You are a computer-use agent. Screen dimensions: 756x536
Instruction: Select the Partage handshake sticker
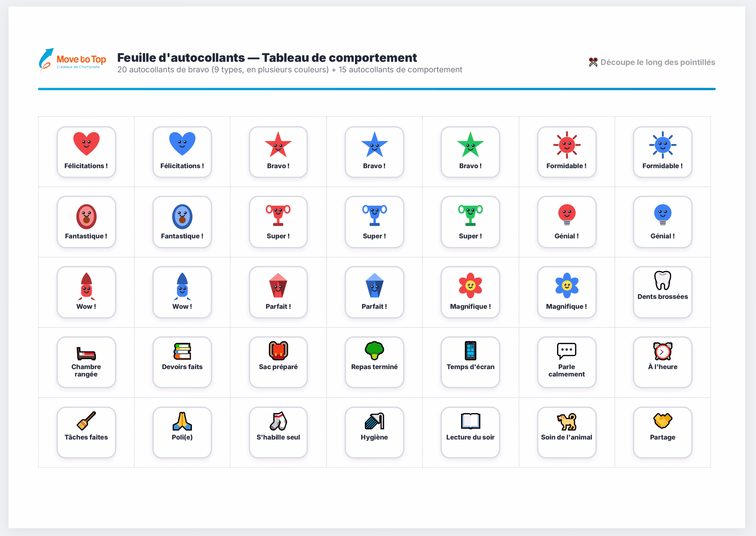[x=663, y=432]
